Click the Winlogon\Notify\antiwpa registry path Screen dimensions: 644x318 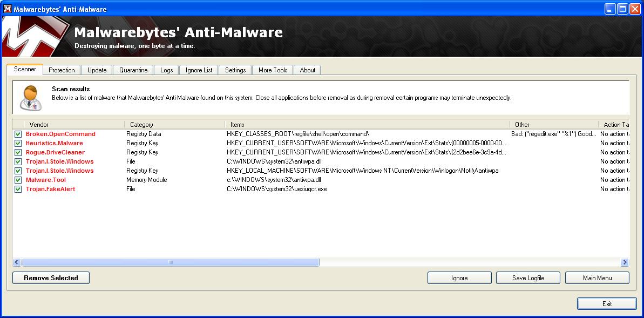[363, 171]
